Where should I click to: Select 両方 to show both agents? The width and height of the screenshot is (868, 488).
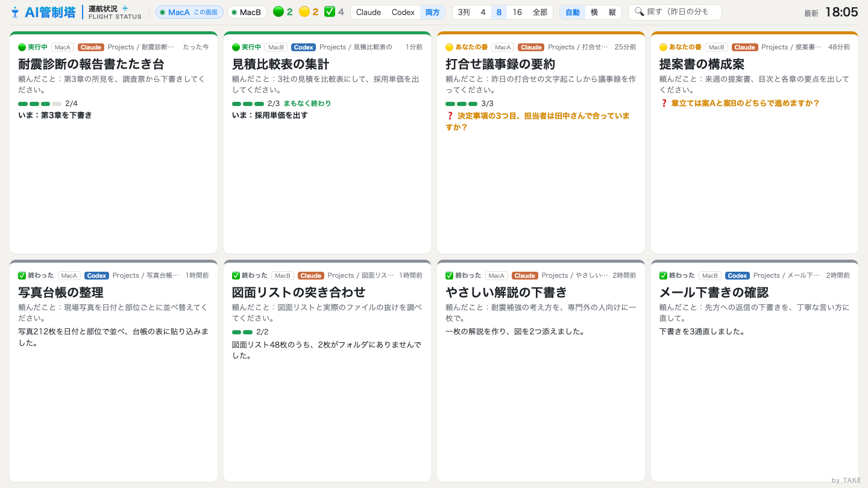[433, 12]
